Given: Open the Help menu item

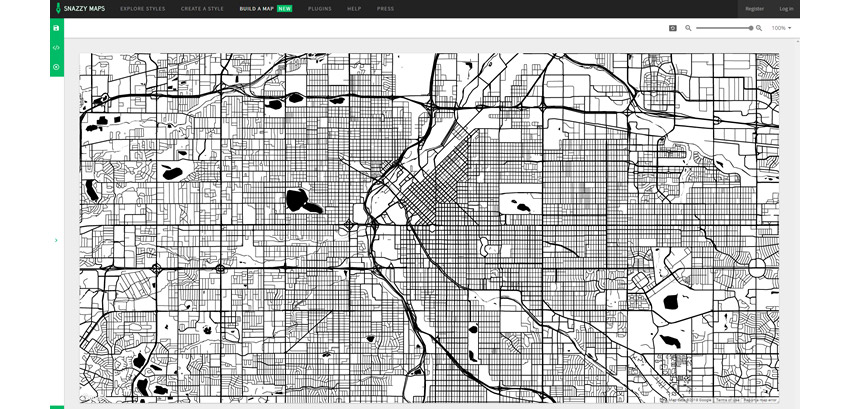Looking at the screenshot, I should click(x=354, y=8).
